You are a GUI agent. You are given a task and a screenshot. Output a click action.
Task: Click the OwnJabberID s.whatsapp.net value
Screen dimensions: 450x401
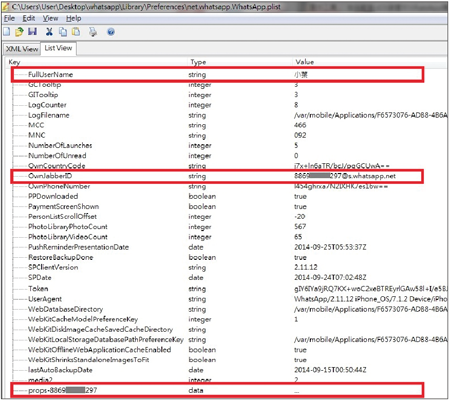[x=345, y=176]
